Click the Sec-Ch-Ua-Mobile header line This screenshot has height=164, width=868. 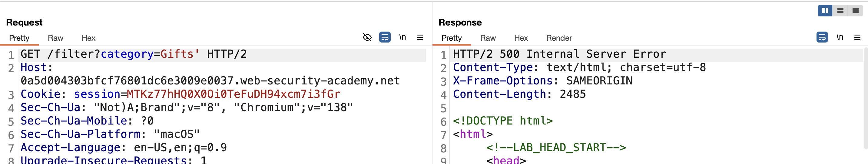[87, 121]
